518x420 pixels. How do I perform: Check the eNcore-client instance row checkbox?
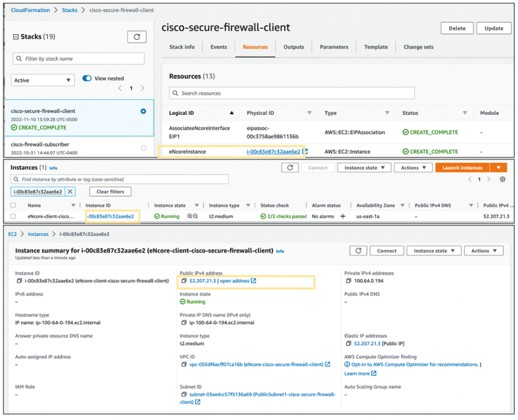[x=13, y=217]
